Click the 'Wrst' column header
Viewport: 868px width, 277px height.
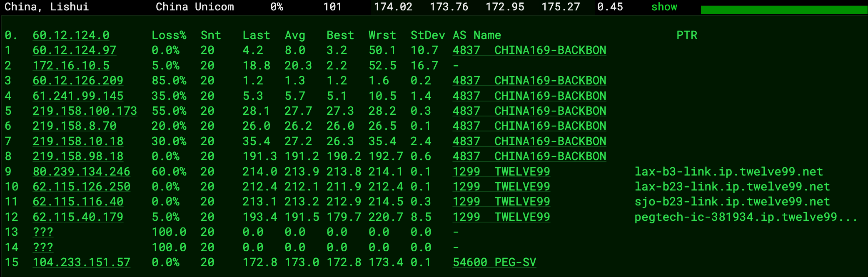click(x=382, y=35)
